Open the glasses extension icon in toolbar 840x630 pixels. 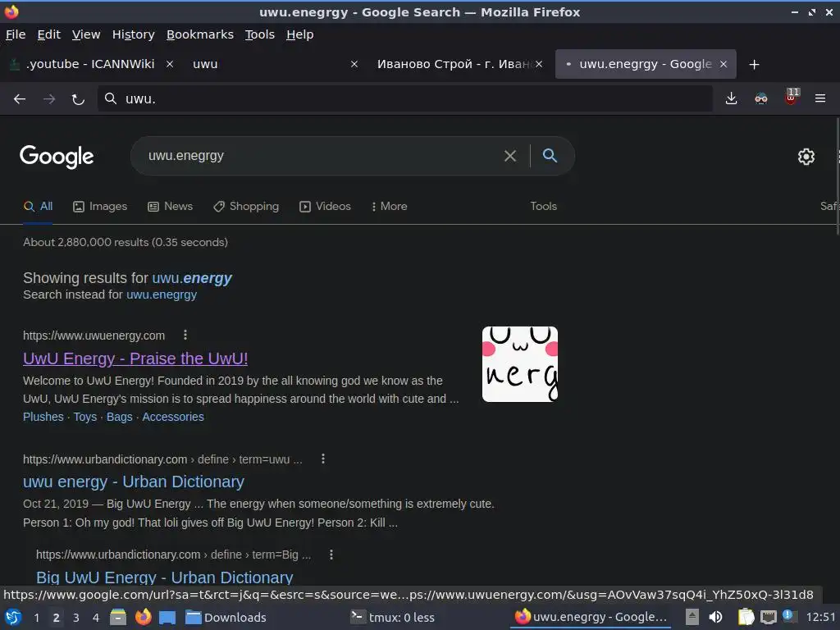point(760,98)
